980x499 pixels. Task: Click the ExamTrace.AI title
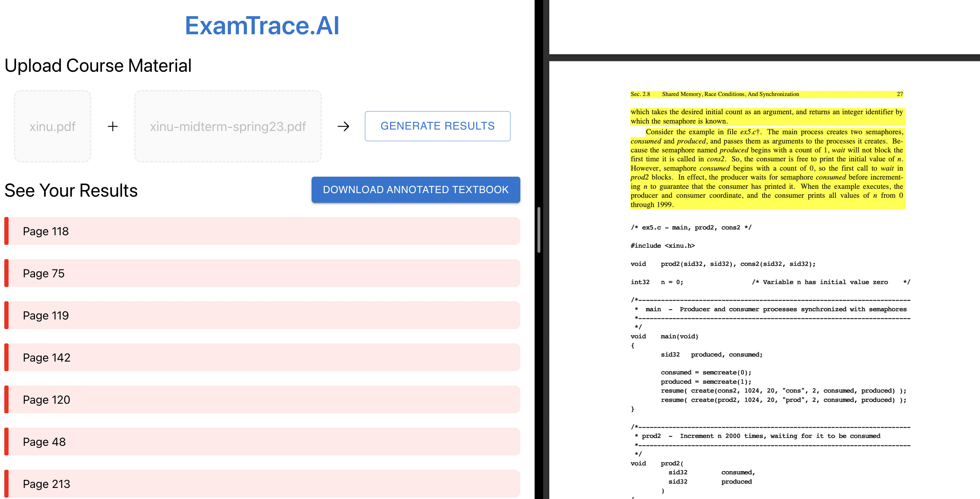[262, 25]
